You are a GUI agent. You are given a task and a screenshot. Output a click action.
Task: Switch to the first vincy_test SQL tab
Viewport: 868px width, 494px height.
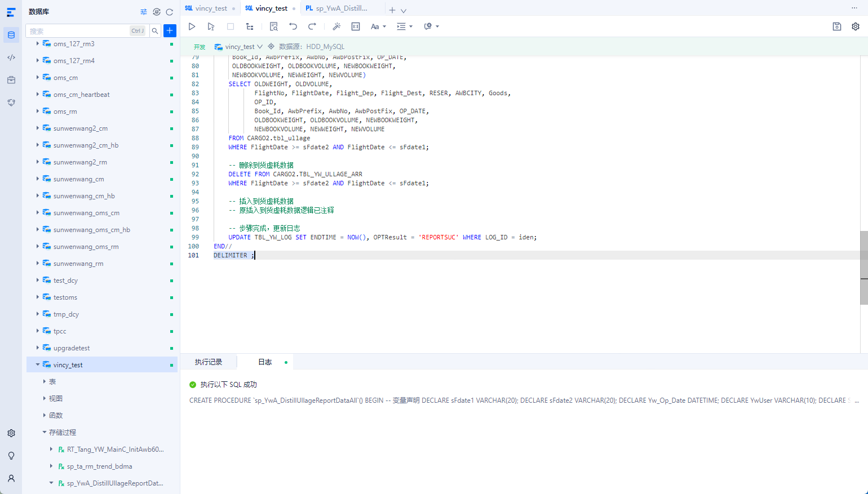pyautogui.click(x=210, y=8)
